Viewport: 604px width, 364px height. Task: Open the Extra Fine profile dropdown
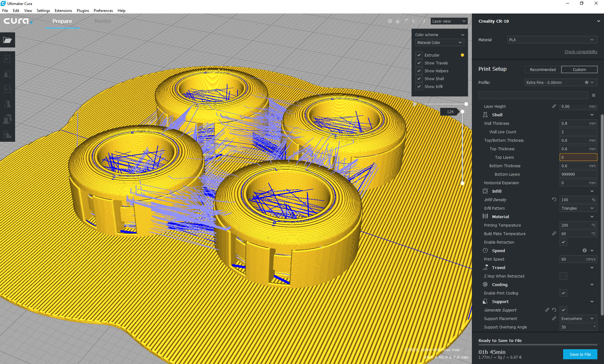point(561,82)
